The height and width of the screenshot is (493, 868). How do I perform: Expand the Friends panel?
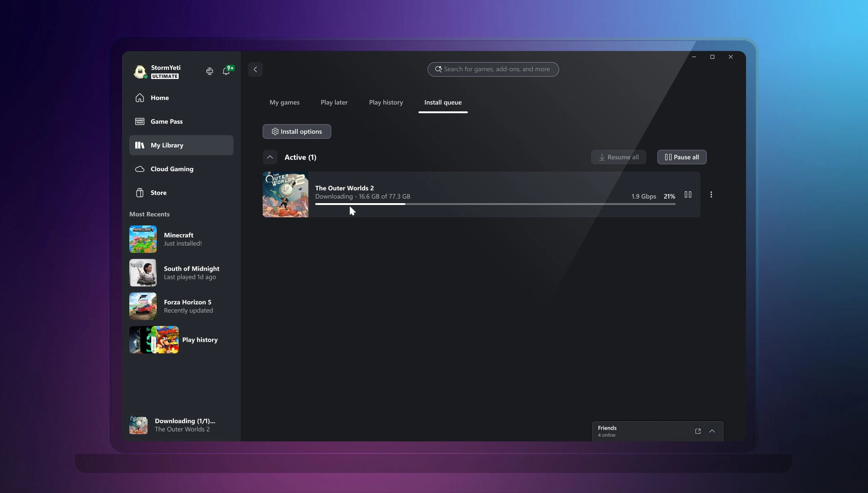tap(712, 431)
